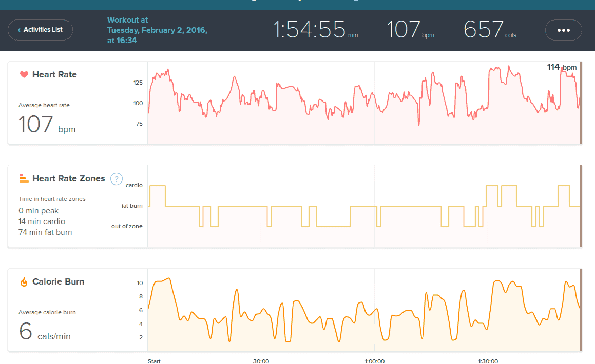
Task: Click the 30:00 time axis label
Action: point(261,361)
